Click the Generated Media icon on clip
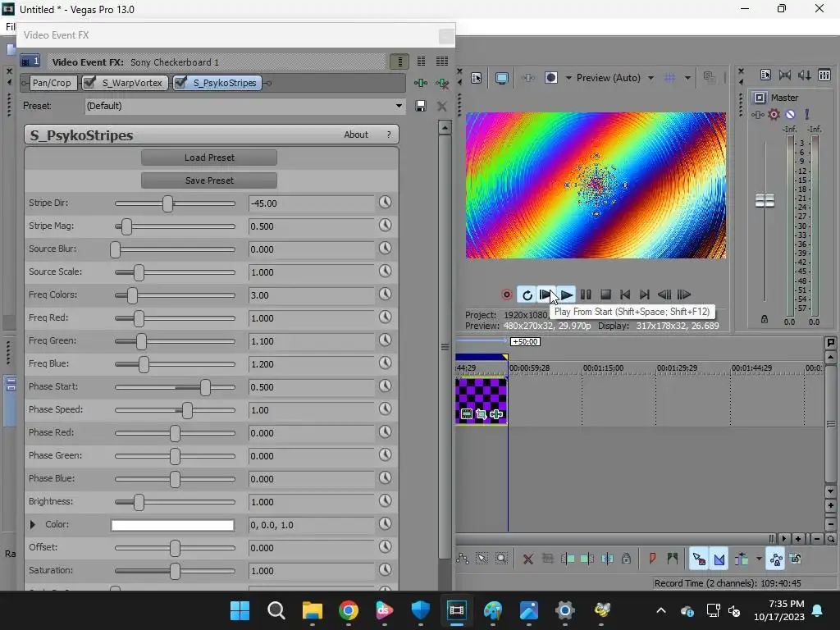Image resolution: width=840 pixels, height=630 pixels. (x=466, y=414)
